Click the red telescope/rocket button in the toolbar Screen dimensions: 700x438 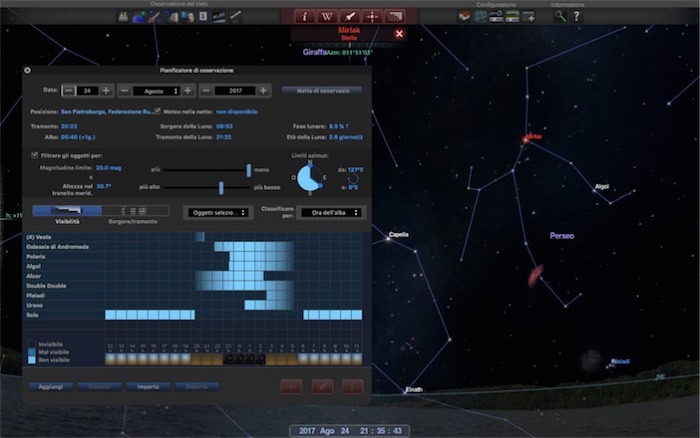350,17
